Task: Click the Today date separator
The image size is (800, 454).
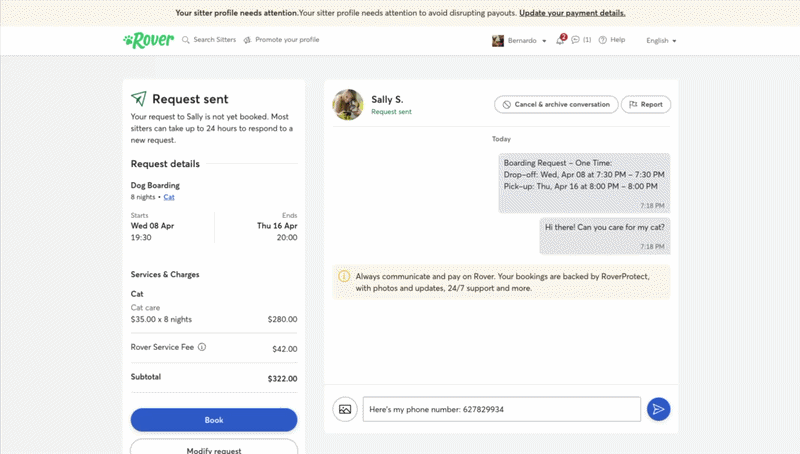Action: pyautogui.click(x=501, y=139)
